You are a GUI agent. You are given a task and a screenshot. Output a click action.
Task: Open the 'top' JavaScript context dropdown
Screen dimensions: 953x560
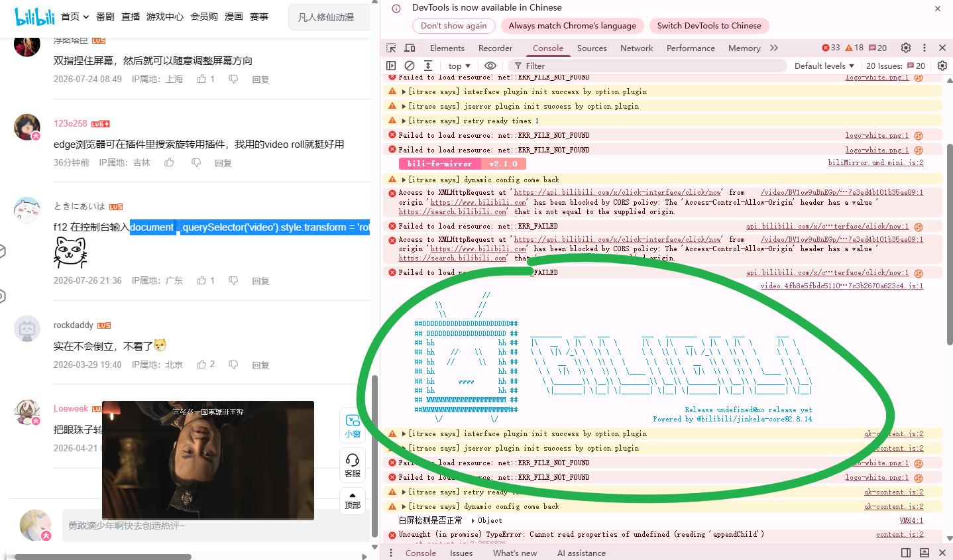pyautogui.click(x=459, y=66)
